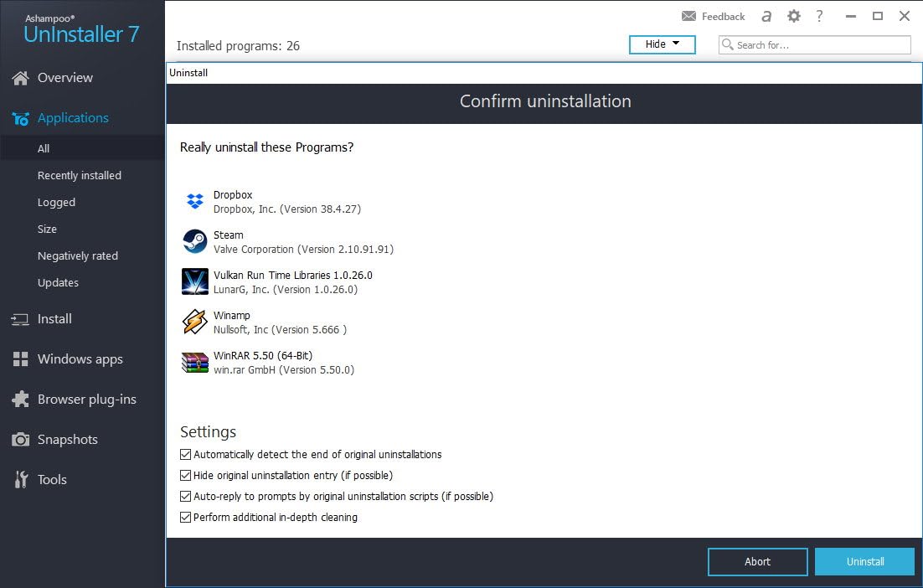Click the Feedback envelope icon
923x588 pixels.
pyautogui.click(x=688, y=16)
